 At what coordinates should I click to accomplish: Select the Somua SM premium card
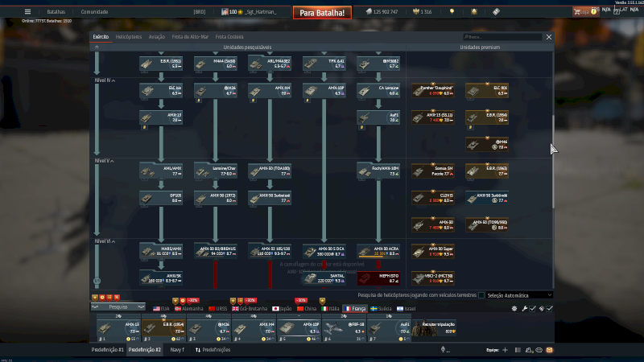coord(433,171)
